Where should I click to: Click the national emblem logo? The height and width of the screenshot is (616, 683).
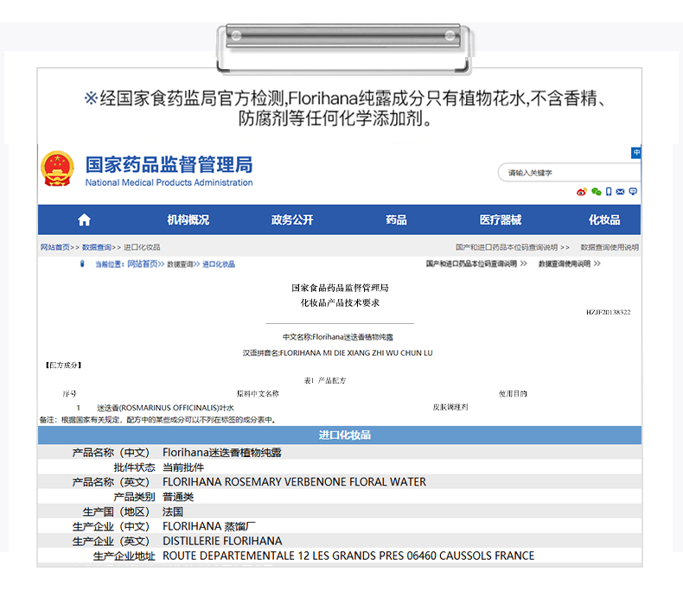pyautogui.click(x=57, y=168)
